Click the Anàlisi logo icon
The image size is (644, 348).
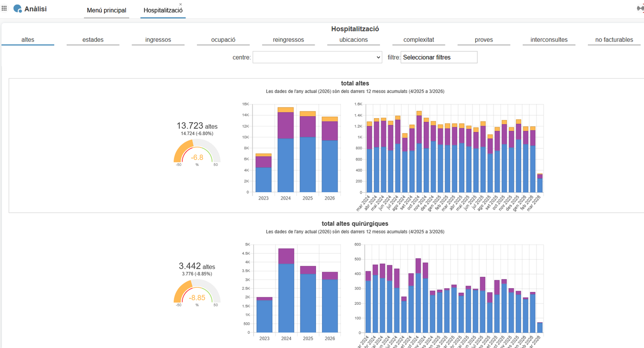pos(17,9)
